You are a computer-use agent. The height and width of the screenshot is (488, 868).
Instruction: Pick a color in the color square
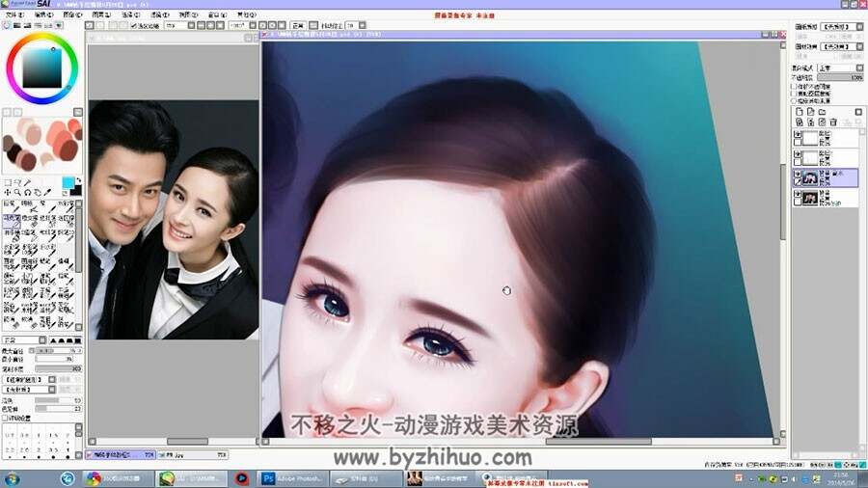(x=41, y=68)
